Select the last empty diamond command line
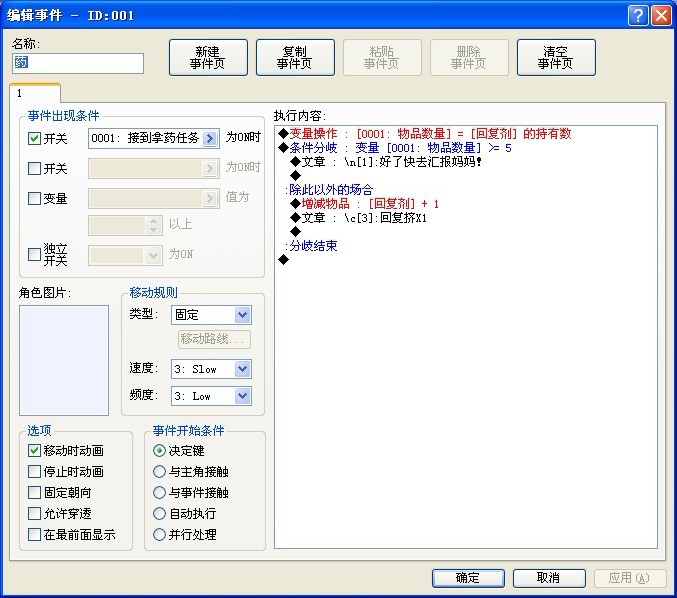The image size is (677, 598). click(x=284, y=260)
